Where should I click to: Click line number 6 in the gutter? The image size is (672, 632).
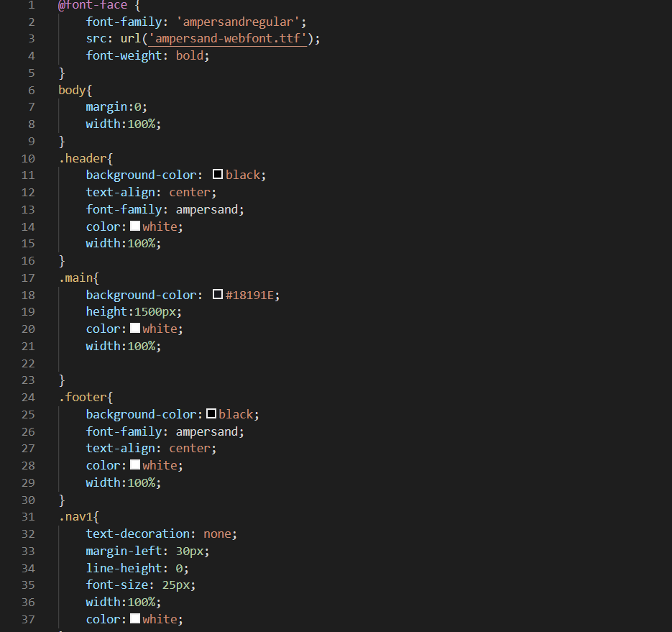click(x=32, y=91)
